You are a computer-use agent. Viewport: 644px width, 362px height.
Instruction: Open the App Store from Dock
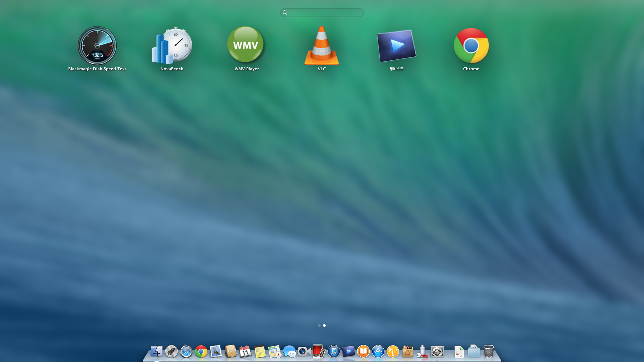point(378,351)
